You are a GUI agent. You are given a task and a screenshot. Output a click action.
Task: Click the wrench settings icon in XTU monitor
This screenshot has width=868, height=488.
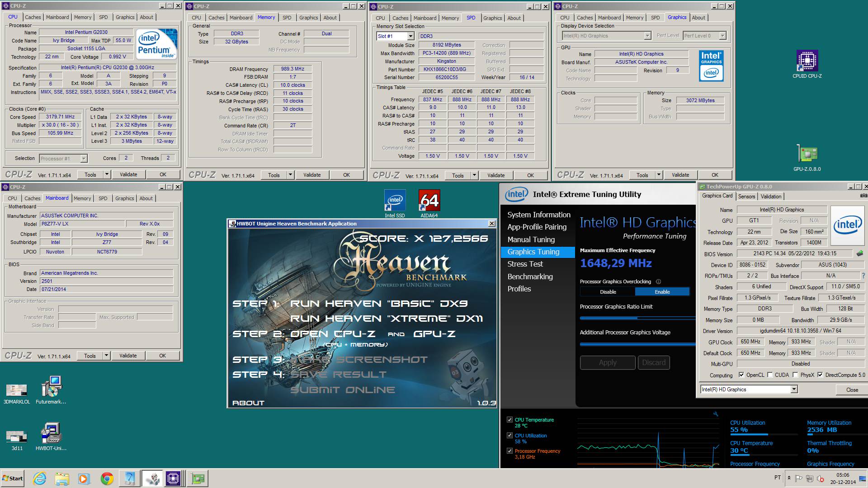[716, 414]
